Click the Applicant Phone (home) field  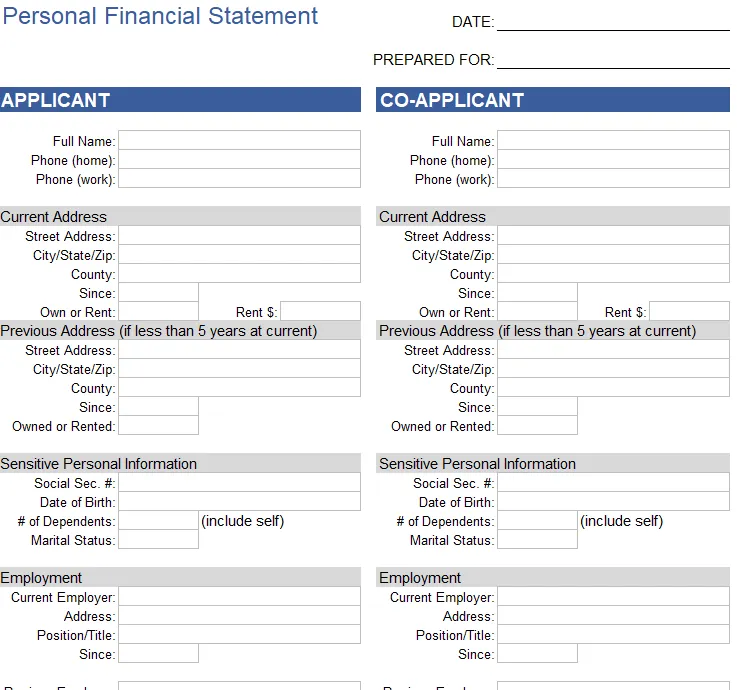tap(239, 159)
